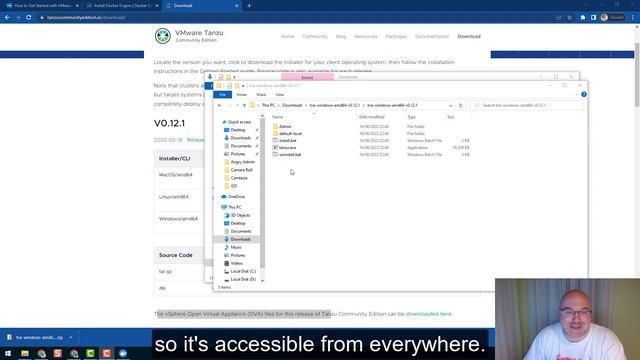Expand Explorer ribbon chevron next to help

coord(576,95)
